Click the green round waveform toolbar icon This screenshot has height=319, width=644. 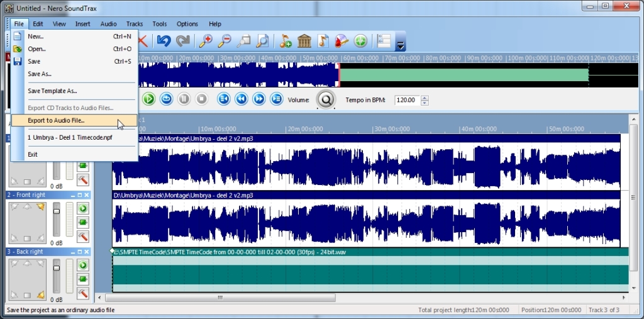(x=360, y=41)
